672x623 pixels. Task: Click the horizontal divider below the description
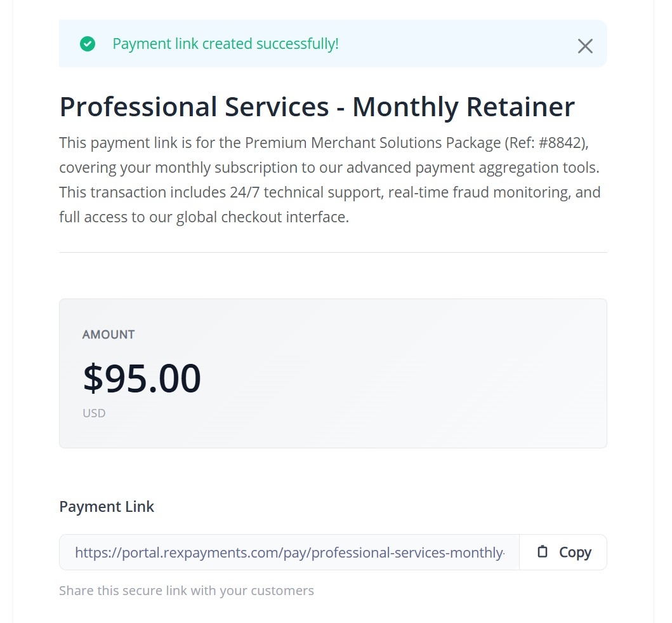(333, 252)
